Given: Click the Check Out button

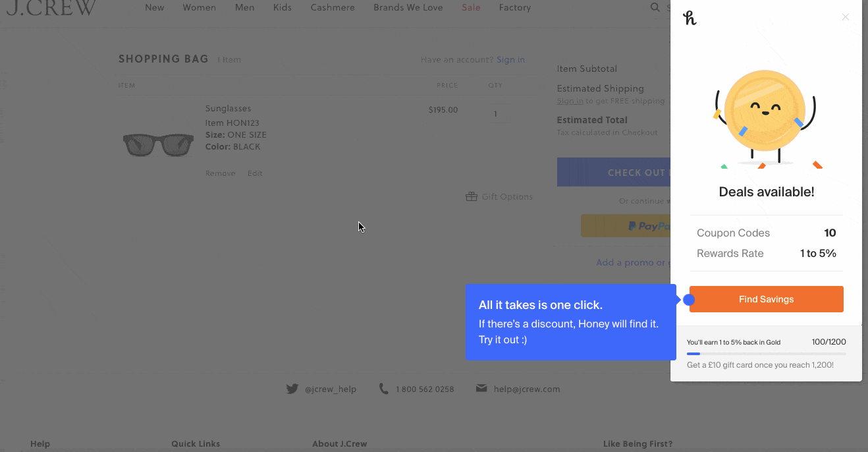Looking at the screenshot, I should 614,173.
